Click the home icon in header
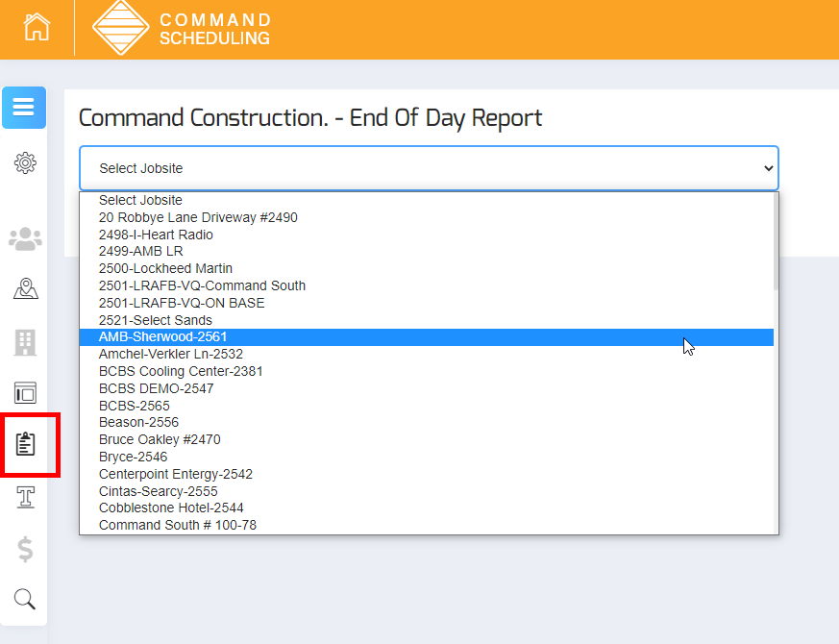Image resolution: width=839 pixels, height=644 pixels. (x=37, y=27)
